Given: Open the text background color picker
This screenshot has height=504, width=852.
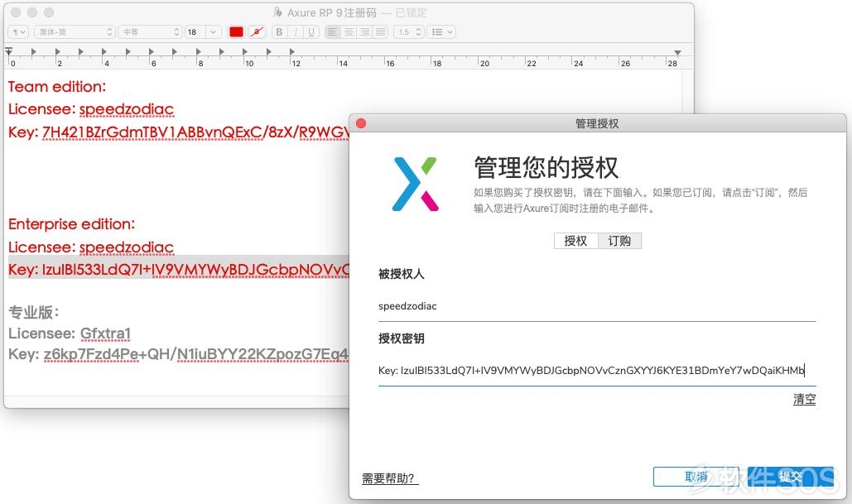Looking at the screenshot, I should [257, 32].
